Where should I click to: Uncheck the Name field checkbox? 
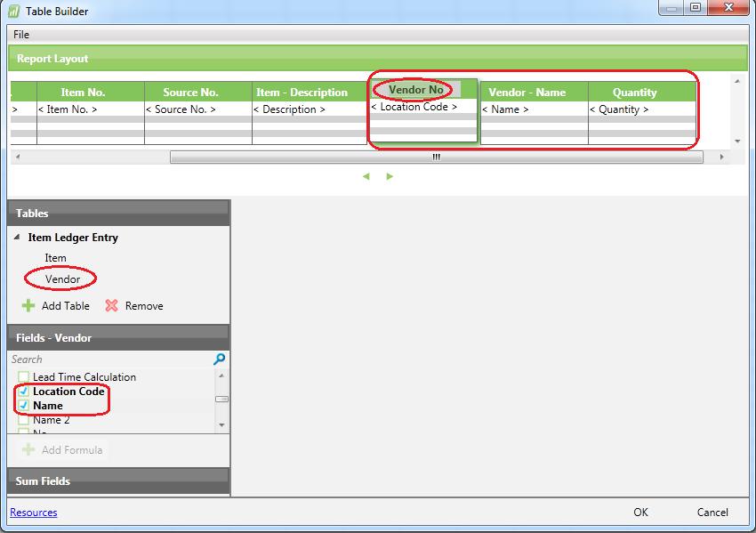pos(23,406)
